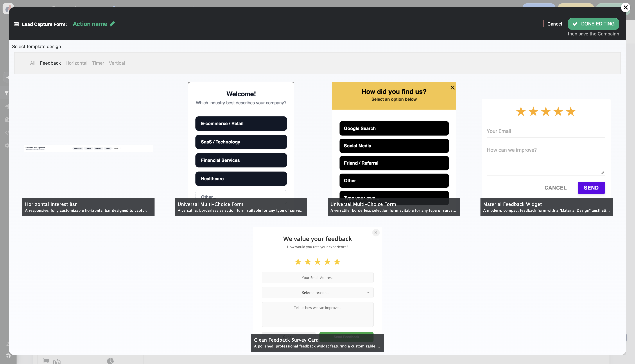Click the 'Your Email Address' field
The image size is (635, 364).
click(317, 277)
